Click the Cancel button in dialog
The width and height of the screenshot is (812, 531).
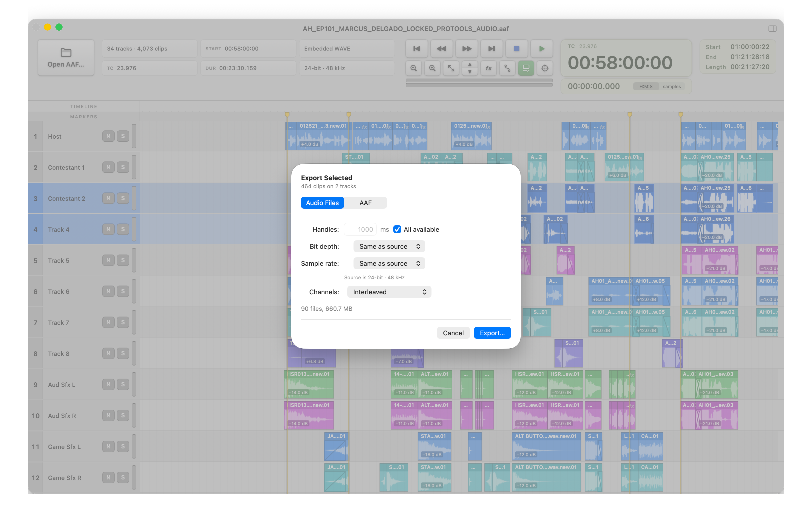[453, 333]
